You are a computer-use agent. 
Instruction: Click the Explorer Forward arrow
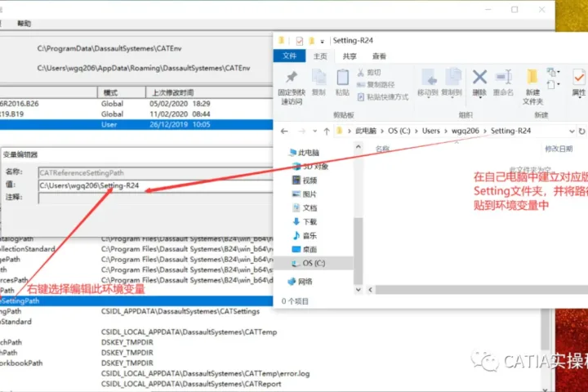tap(301, 131)
